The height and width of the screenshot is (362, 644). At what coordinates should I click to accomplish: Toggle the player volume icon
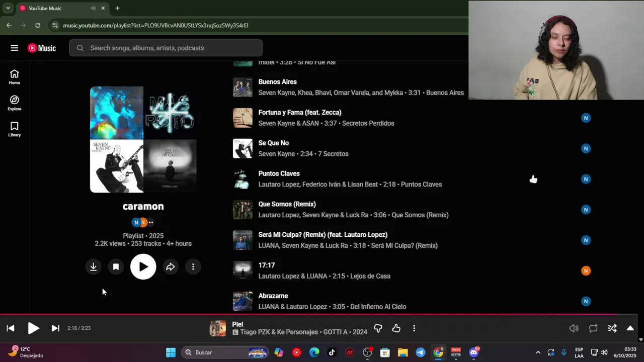click(574, 328)
